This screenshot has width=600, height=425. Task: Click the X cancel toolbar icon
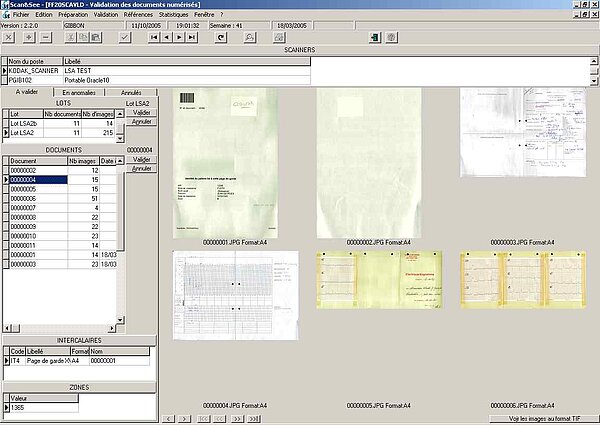[x=10, y=37]
